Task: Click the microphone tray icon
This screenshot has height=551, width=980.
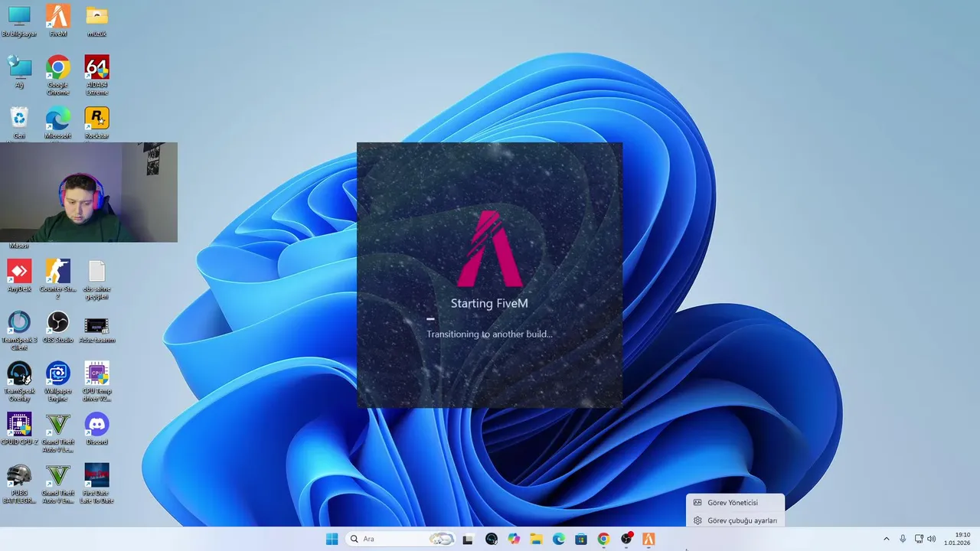Action: click(903, 539)
